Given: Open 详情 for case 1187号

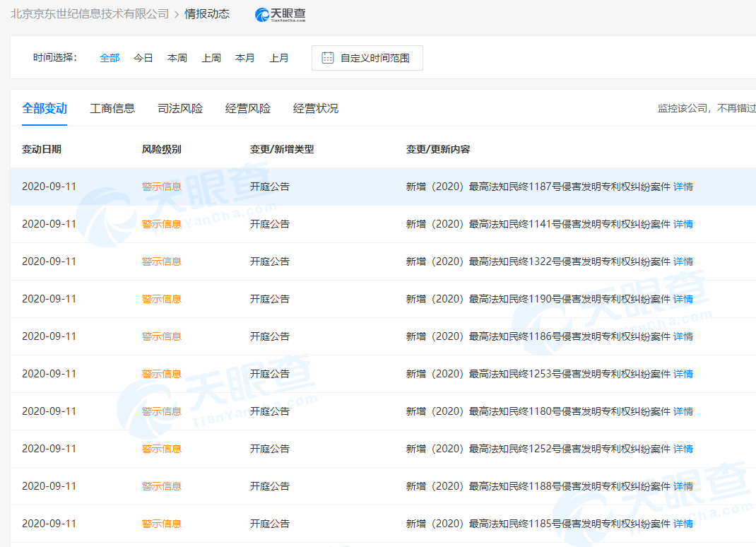Looking at the screenshot, I should (683, 187).
